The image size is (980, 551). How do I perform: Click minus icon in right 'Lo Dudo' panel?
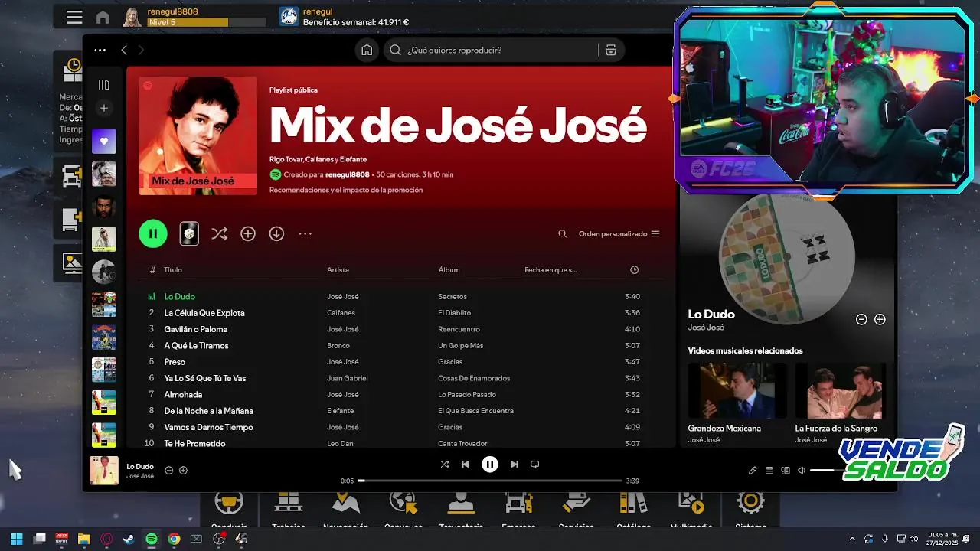[x=861, y=319]
